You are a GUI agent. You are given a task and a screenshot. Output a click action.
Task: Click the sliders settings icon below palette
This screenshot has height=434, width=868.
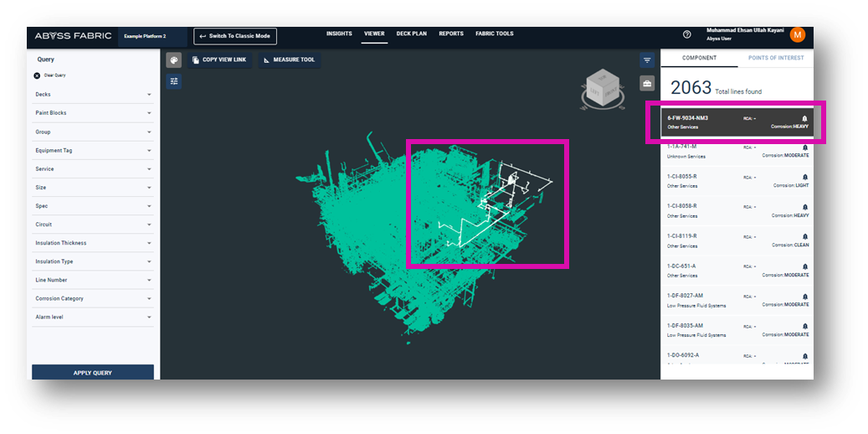tap(173, 81)
